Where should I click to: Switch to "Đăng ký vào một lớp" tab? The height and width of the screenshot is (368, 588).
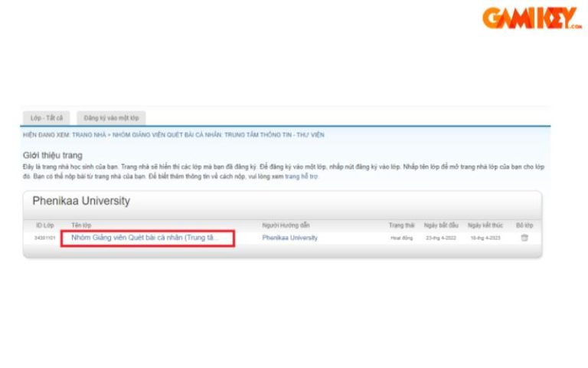[x=111, y=118]
